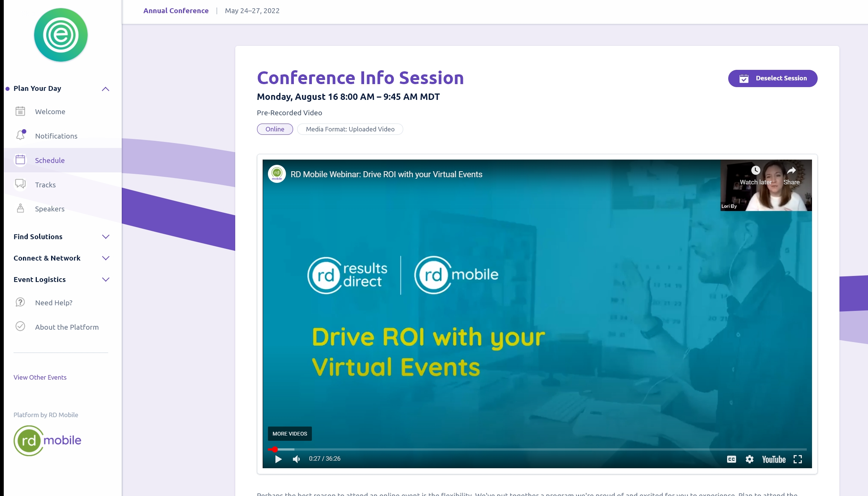This screenshot has width=868, height=496.
Task: Open Notifications in the sidebar
Action: [x=56, y=136]
